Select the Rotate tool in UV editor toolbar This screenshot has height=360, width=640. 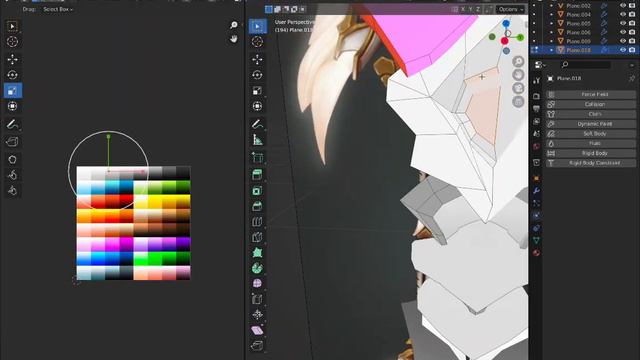point(12,75)
